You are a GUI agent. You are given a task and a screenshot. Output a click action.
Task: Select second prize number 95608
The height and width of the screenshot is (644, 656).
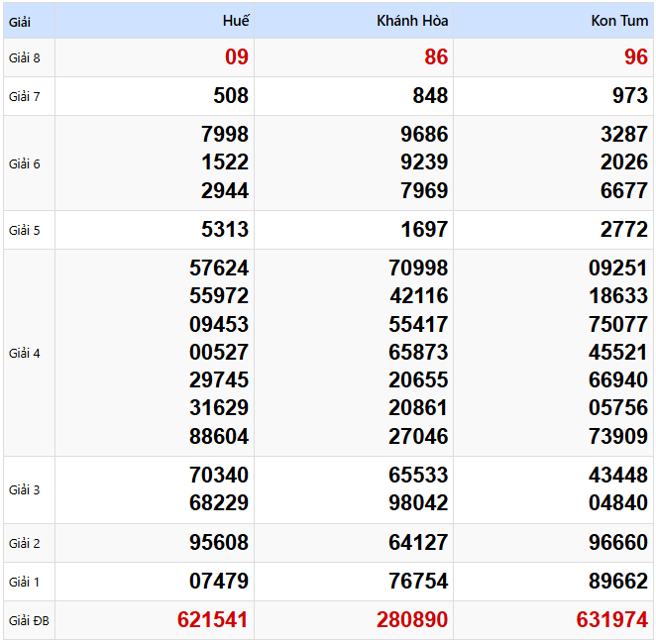click(x=219, y=543)
